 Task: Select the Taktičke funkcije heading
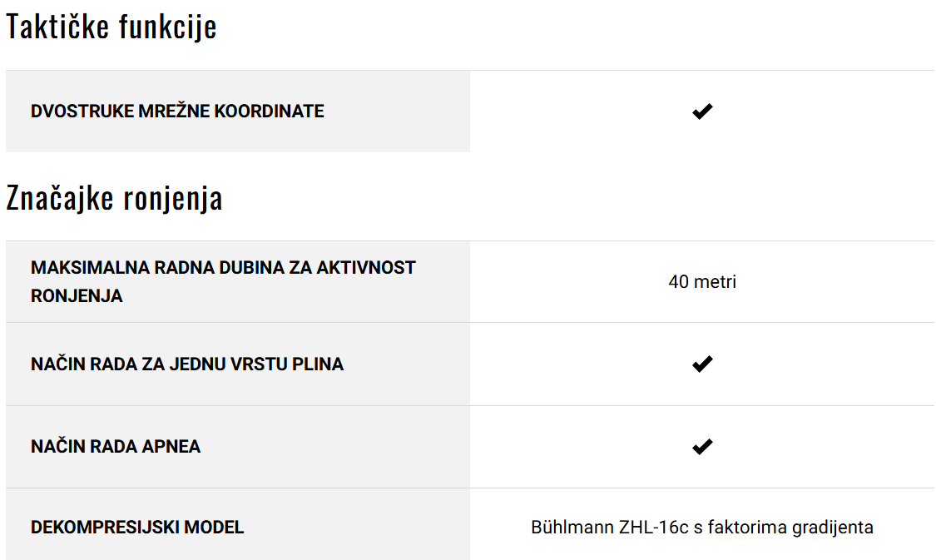click(111, 27)
